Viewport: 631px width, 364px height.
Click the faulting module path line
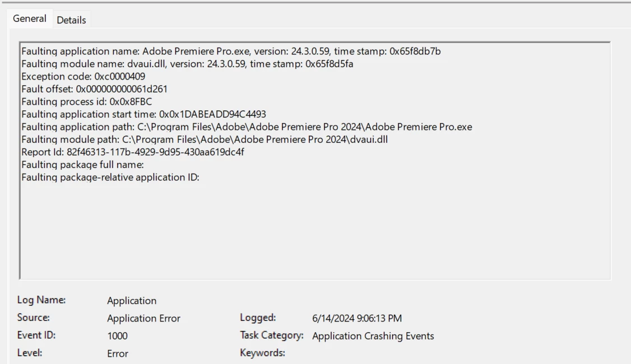[205, 139]
